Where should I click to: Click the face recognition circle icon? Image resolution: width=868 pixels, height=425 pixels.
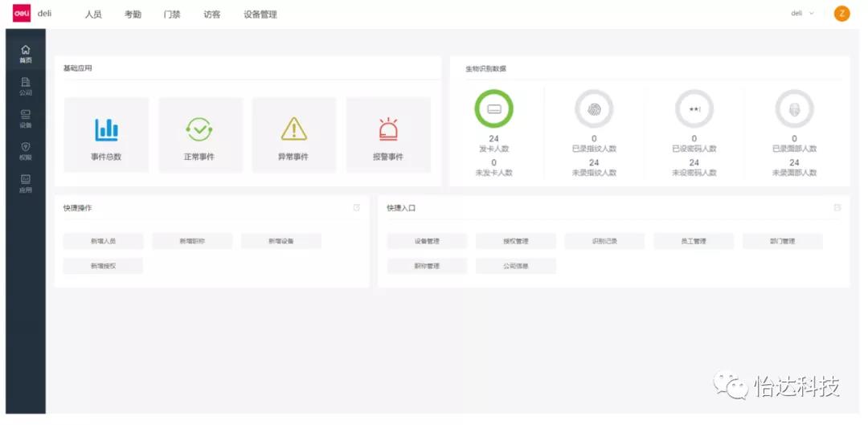[794, 109]
